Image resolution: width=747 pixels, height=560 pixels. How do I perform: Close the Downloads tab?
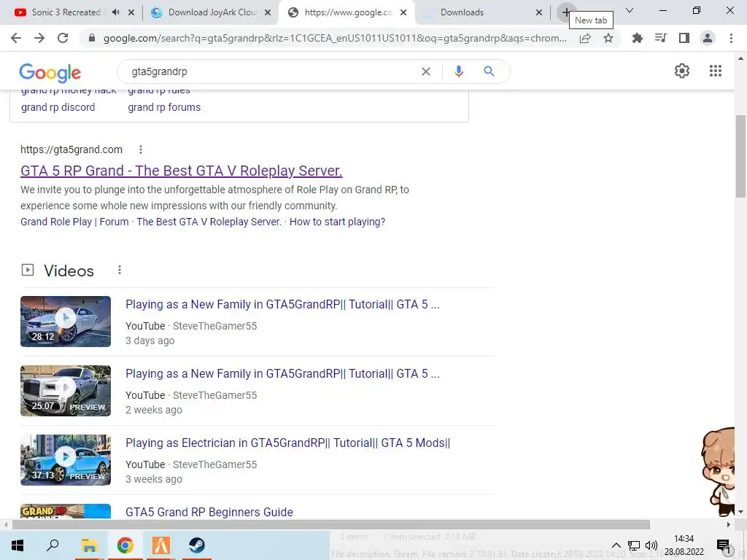tap(539, 12)
